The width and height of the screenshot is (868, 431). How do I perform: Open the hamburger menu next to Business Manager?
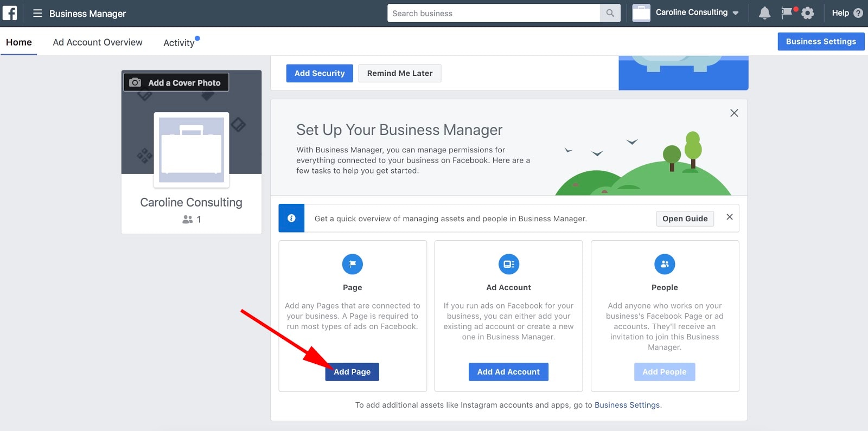(37, 13)
